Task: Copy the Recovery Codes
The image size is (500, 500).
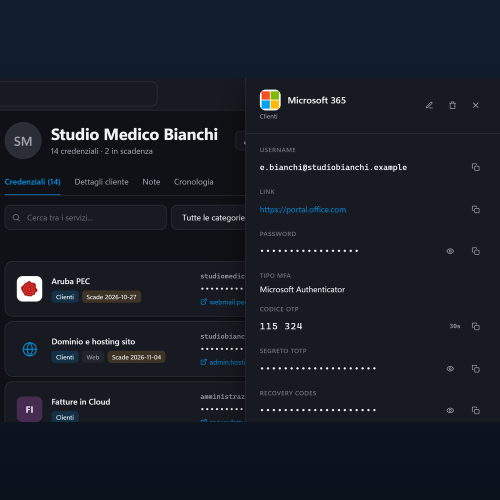Action: (476, 410)
